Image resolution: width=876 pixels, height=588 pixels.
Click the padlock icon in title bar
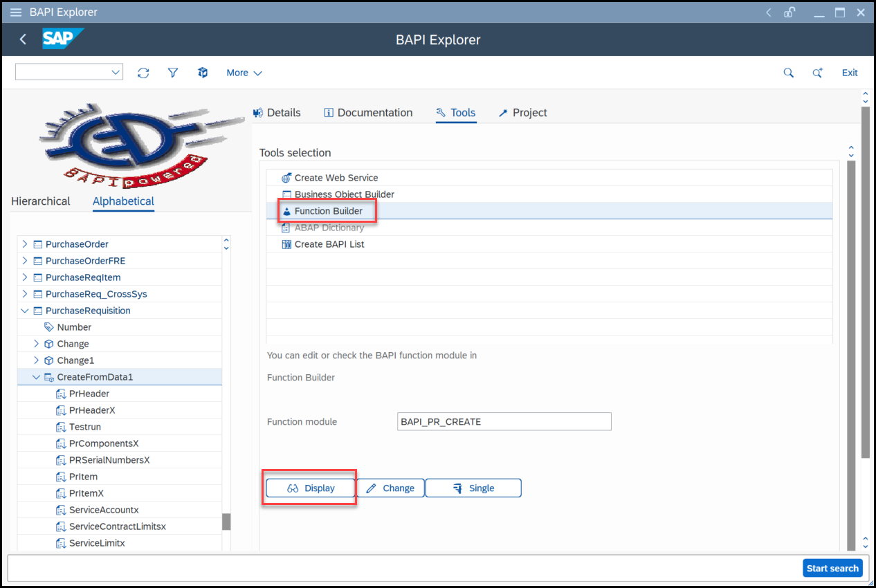tap(789, 12)
